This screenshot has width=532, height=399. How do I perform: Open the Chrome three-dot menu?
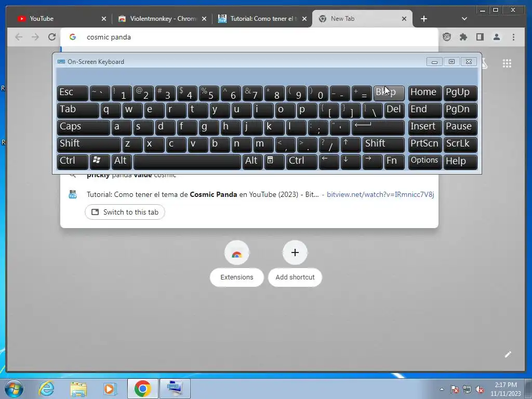coord(513,37)
